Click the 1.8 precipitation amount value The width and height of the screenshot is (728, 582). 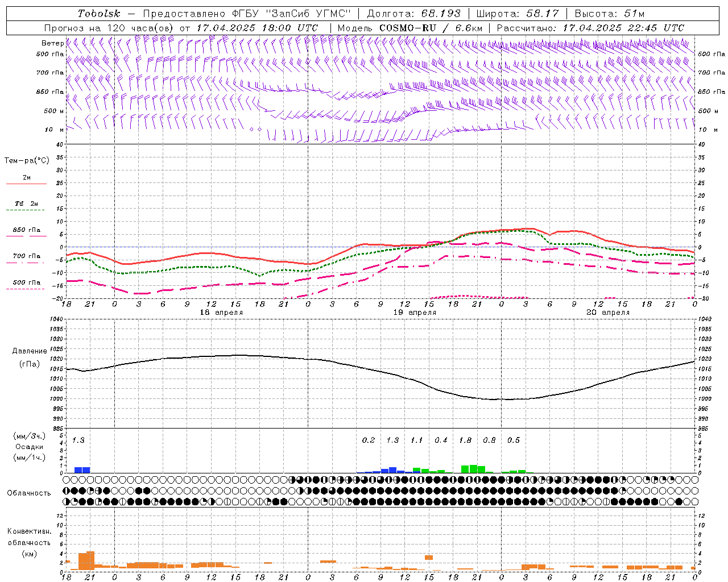click(x=465, y=440)
